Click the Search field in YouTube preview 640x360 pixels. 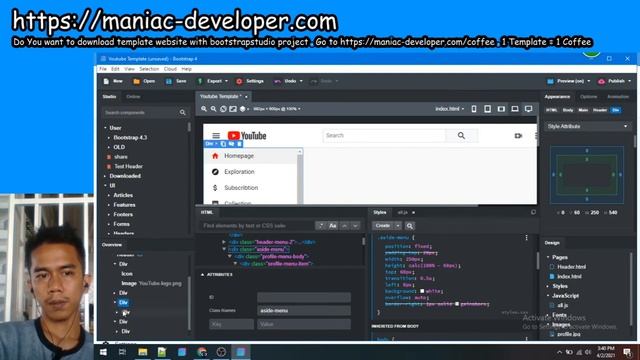[x=384, y=136]
